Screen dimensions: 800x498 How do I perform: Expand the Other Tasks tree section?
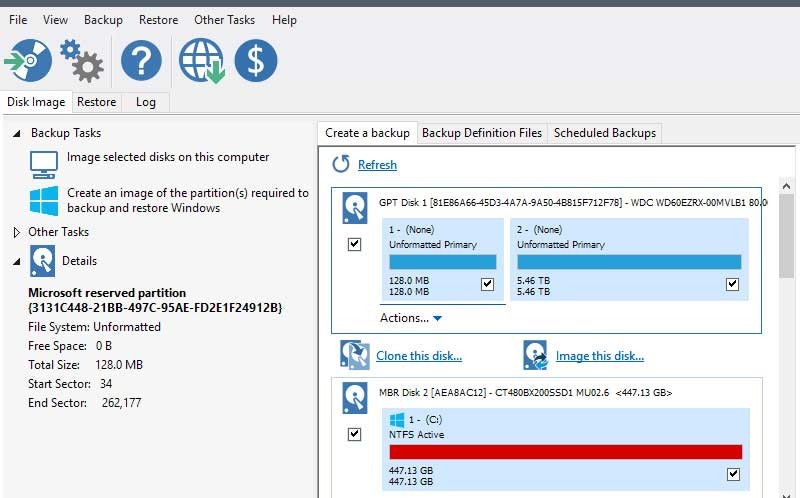pos(16,232)
